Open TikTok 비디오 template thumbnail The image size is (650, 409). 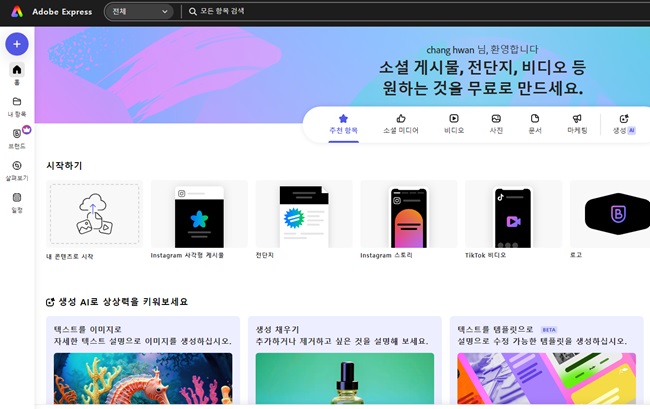tap(514, 214)
